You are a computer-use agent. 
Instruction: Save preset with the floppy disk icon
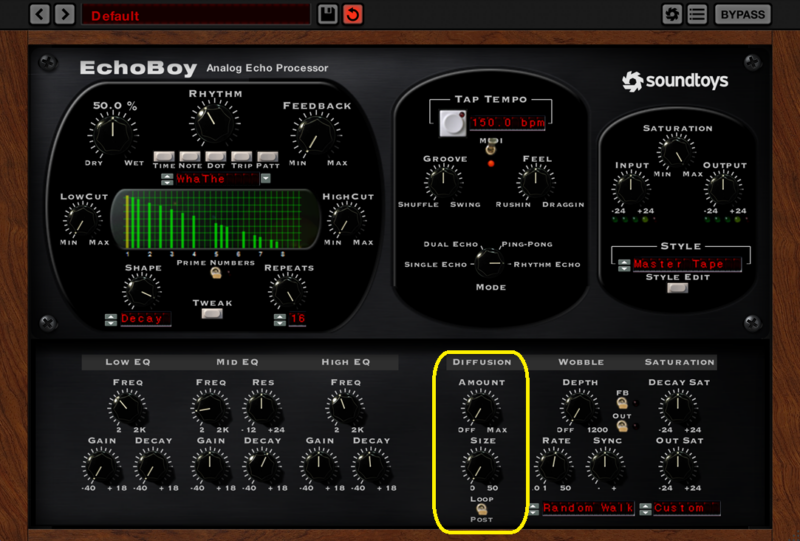coord(328,14)
